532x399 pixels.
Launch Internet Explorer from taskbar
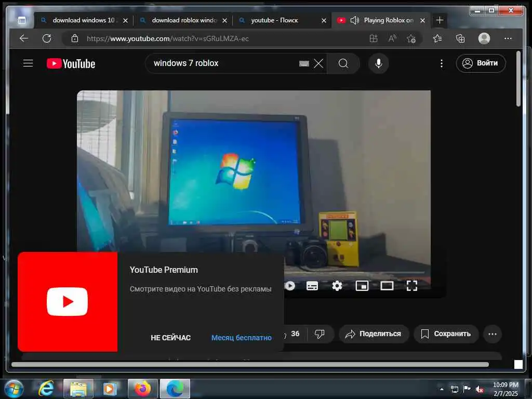pos(46,389)
